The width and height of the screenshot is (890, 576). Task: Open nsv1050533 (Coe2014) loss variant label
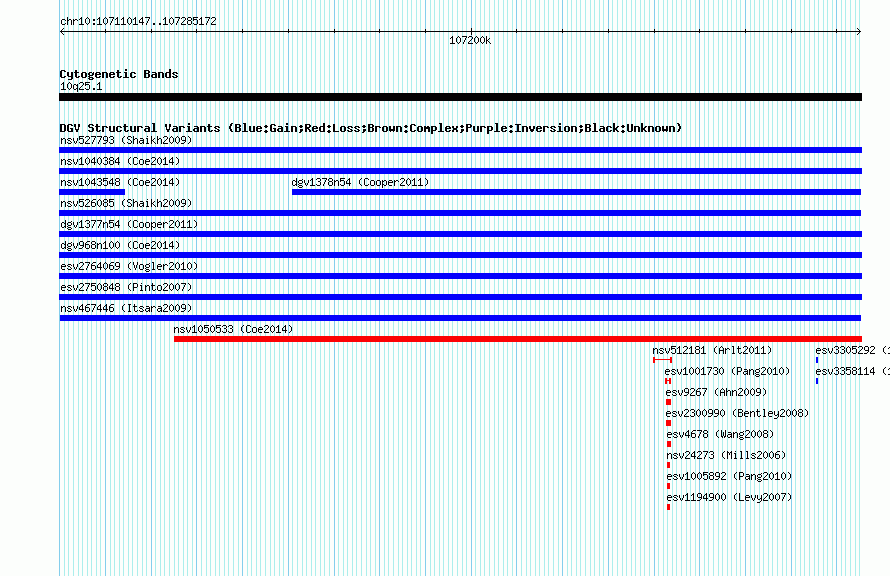(x=233, y=329)
